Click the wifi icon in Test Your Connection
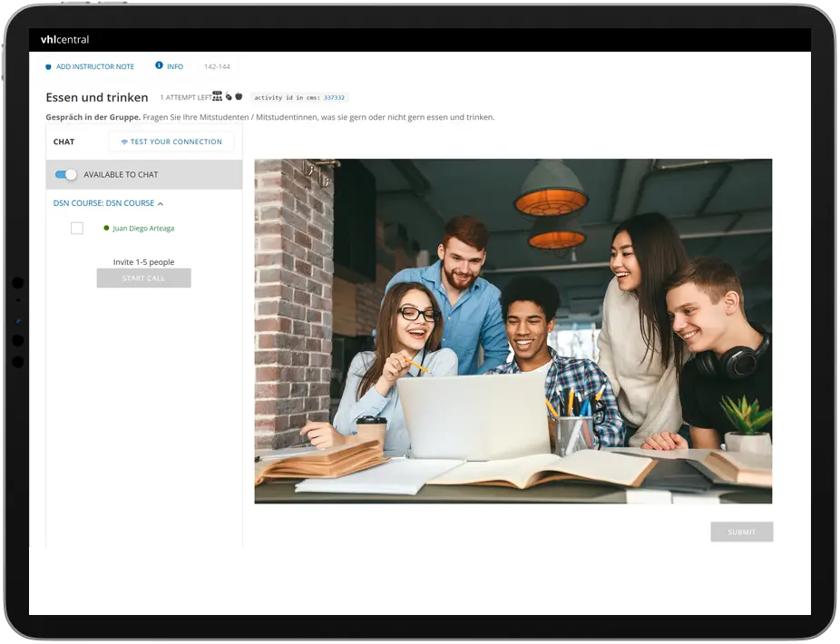Image resolution: width=840 pixels, height=644 pixels. 124,142
